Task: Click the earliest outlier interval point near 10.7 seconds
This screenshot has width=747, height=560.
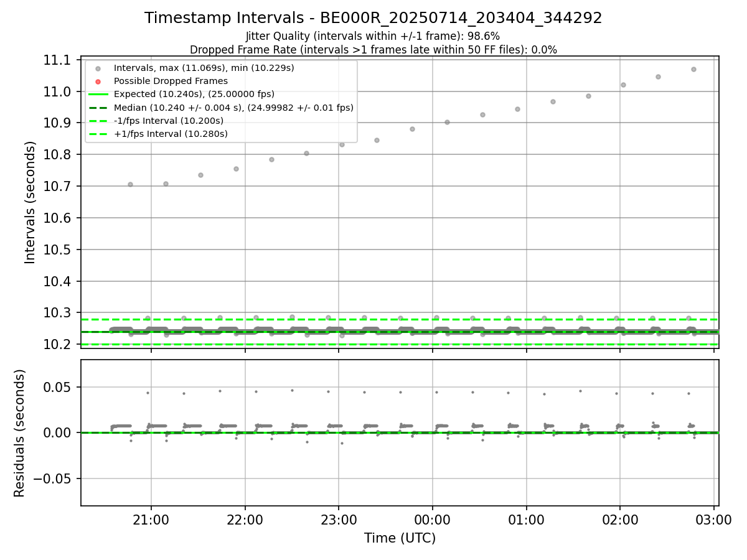Action: [x=130, y=184]
